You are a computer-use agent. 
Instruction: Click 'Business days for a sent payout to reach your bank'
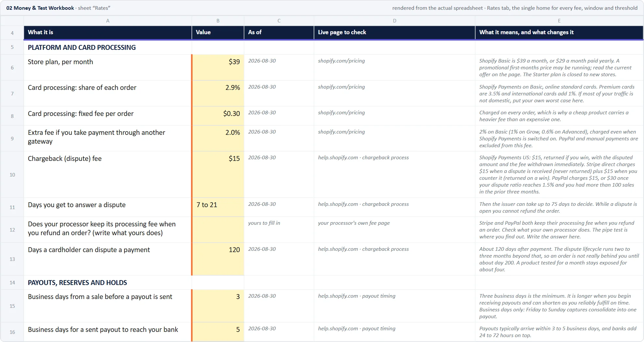(x=103, y=330)
